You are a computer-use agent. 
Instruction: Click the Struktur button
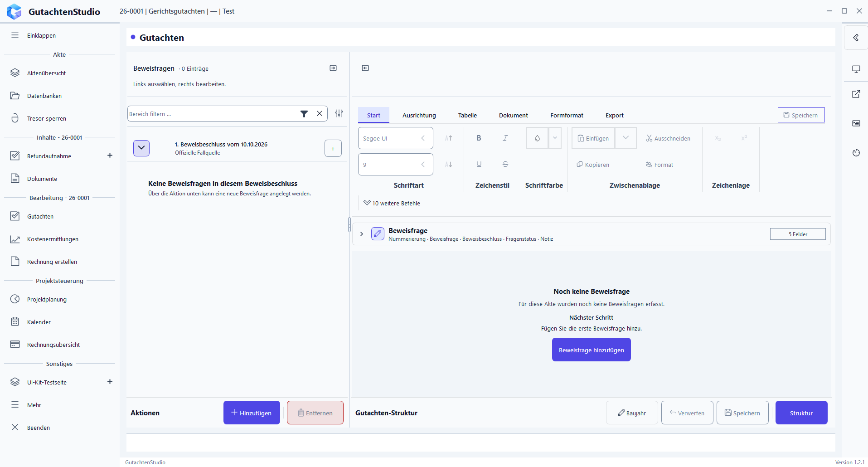point(801,413)
